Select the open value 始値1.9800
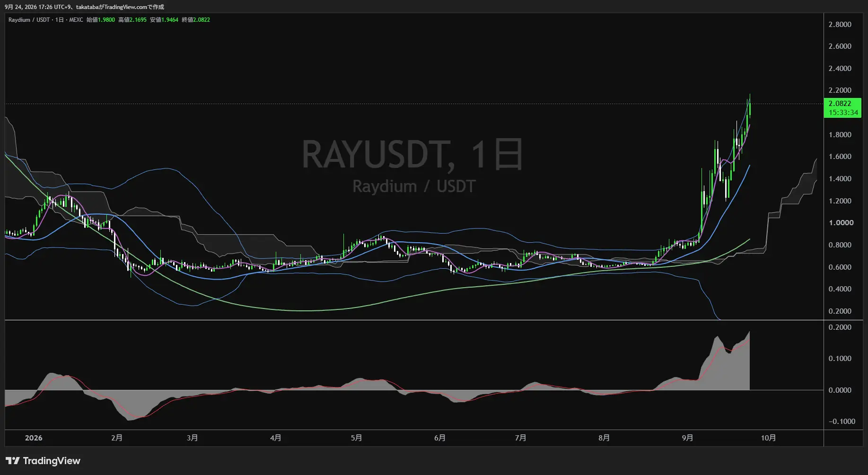This screenshot has height=475, width=868. (101, 20)
